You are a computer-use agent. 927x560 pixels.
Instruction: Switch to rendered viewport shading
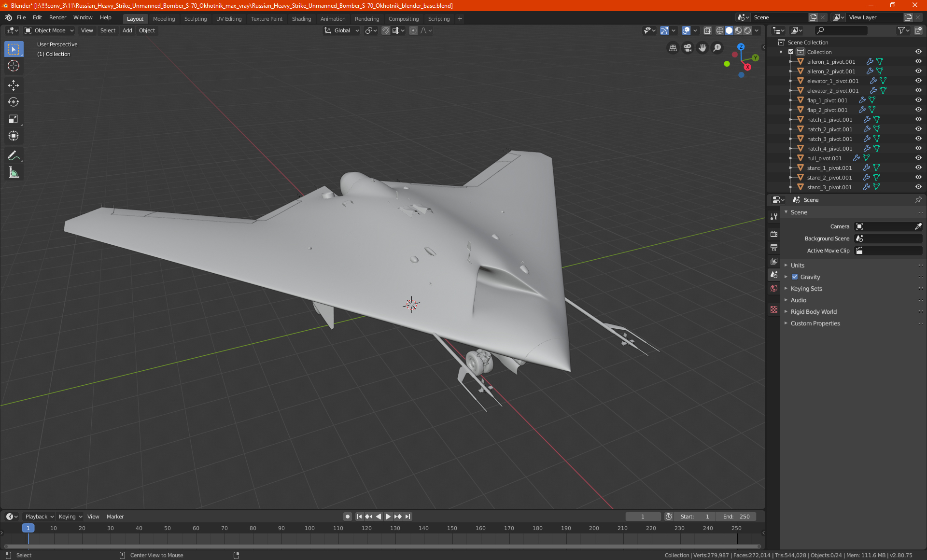tap(747, 30)
